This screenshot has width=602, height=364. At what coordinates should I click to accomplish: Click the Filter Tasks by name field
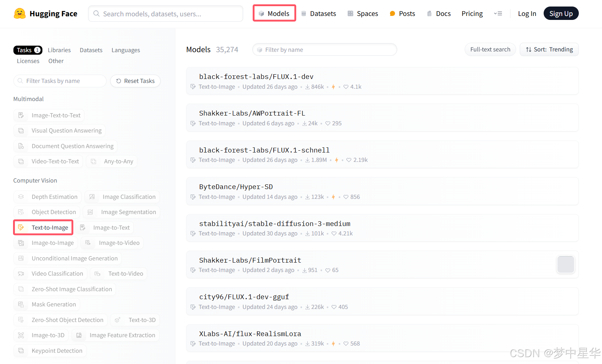point(60,81)
